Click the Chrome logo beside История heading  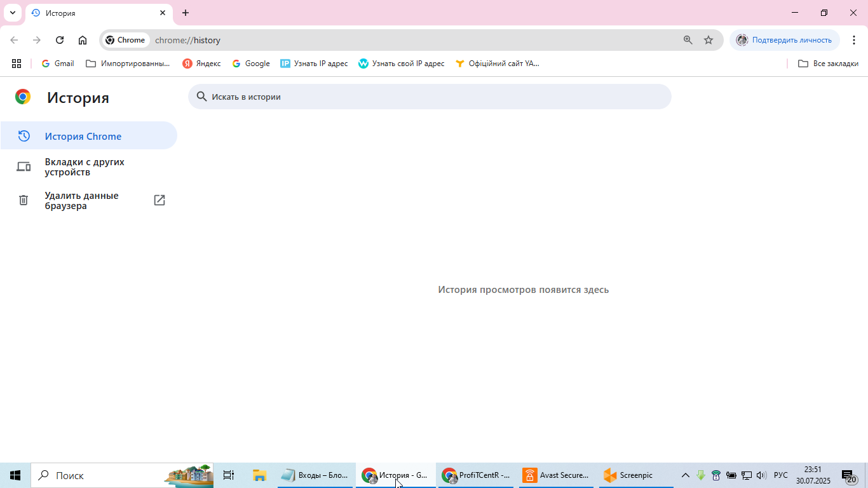pos(23,97)
